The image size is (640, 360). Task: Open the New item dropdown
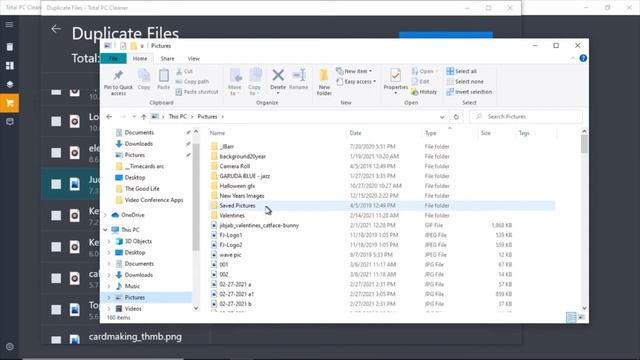pyautogui.click(x=354, y=71)
